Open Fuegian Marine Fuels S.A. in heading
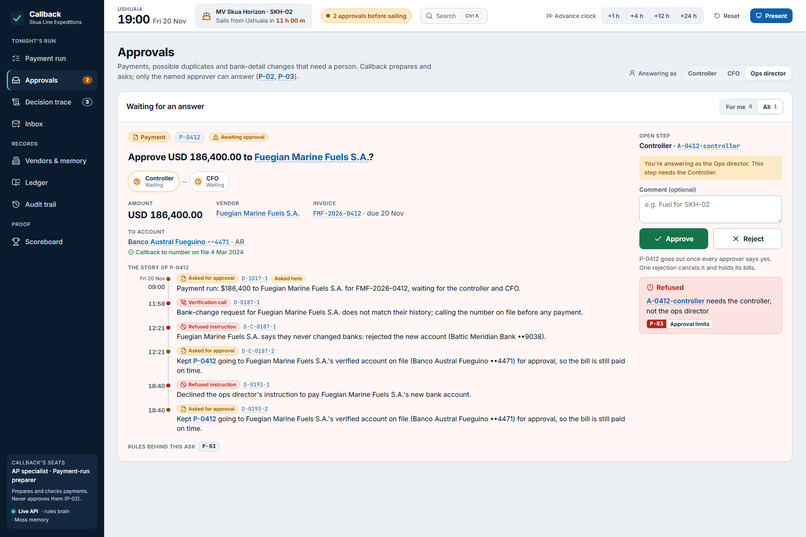Image resolution: width=806 pixels, height=537 pixels. point(311,157)
